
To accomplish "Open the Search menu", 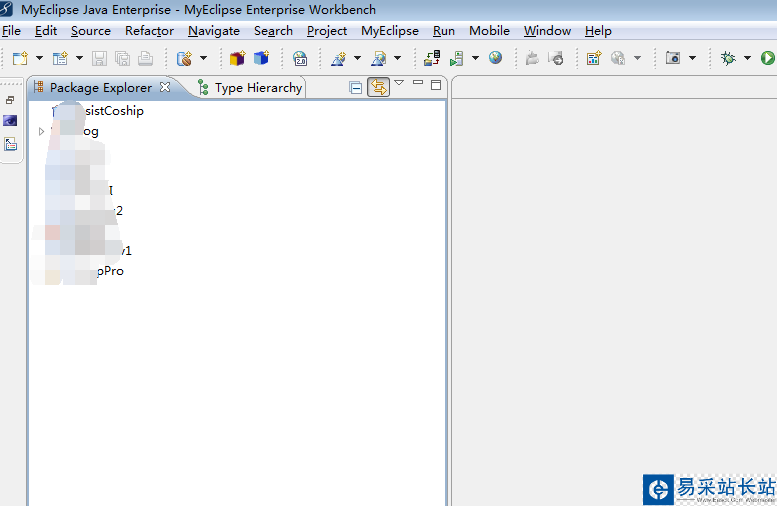I will [x=273, y=31].
